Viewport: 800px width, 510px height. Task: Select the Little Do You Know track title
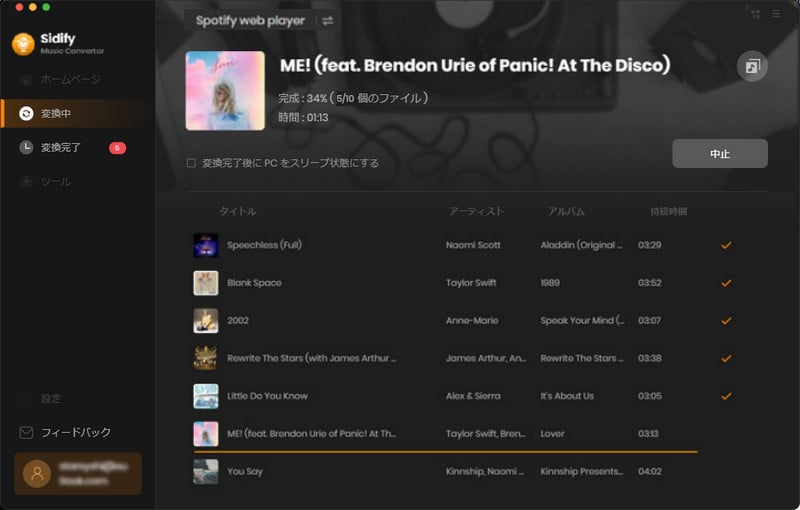click(267, 396)
